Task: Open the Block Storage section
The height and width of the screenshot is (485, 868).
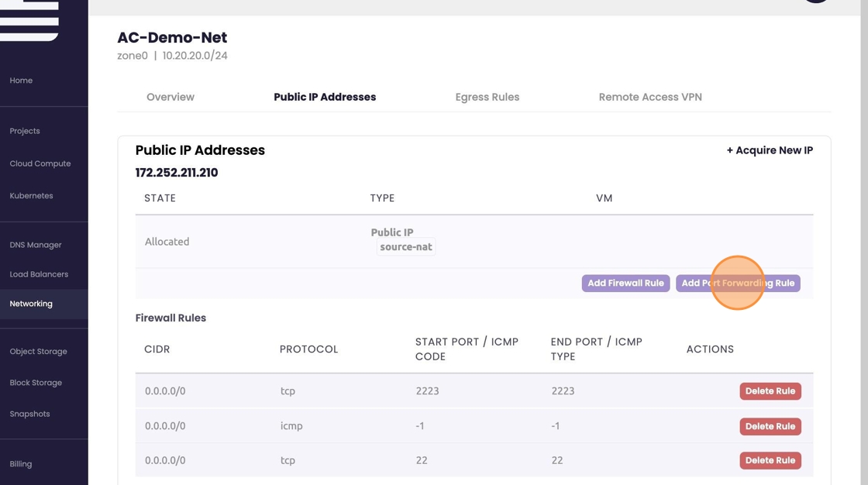Action: 36,383
